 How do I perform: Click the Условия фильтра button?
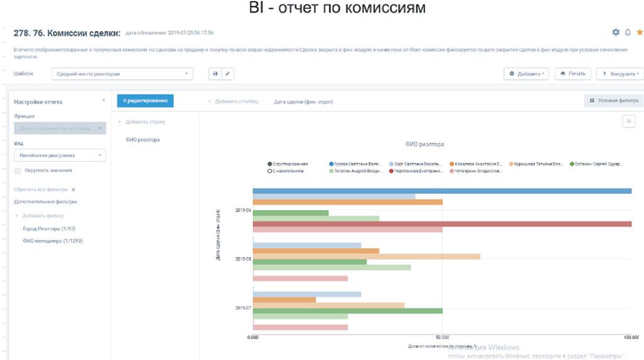point(613,100)
